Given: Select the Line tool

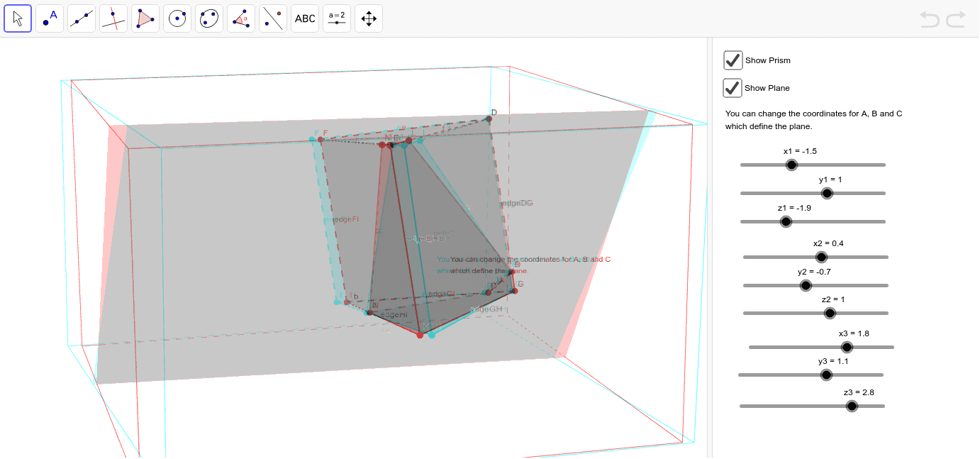Looking at the screenshot, I should (82, 18).
